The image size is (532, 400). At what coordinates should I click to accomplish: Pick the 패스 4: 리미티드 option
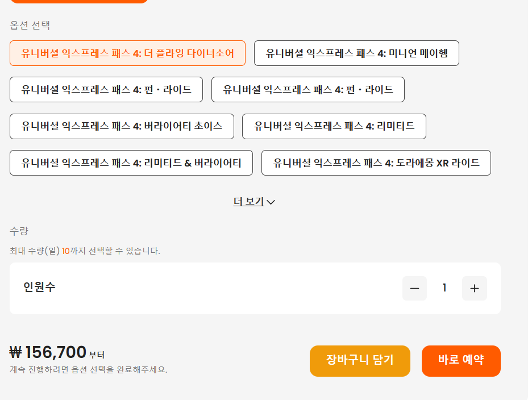[334, 126]
